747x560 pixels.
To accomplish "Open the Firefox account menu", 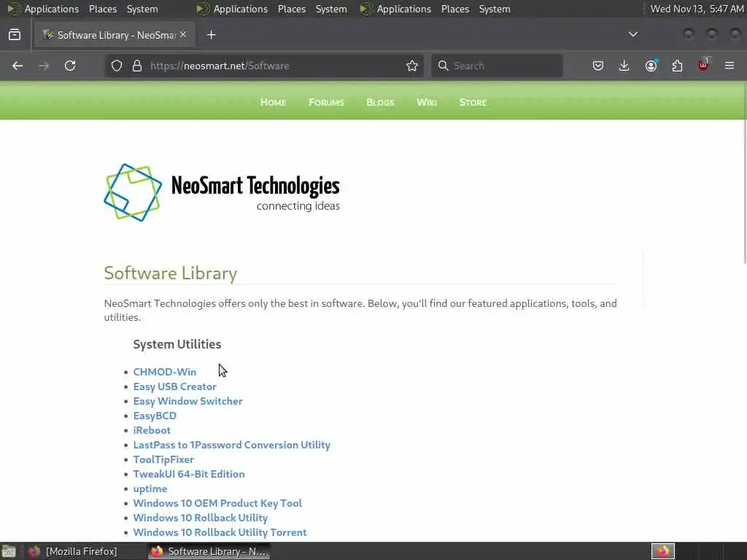I will [x=651, y=66].
